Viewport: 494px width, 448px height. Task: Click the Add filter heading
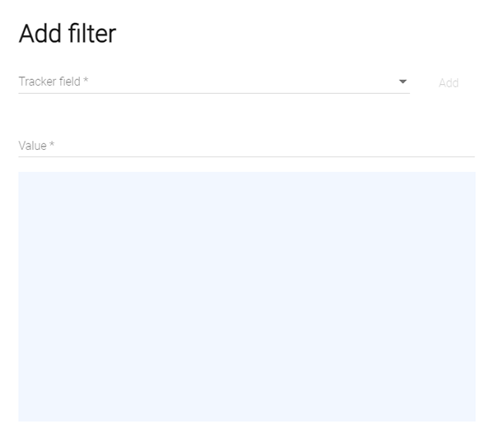(x=68, y=34)
